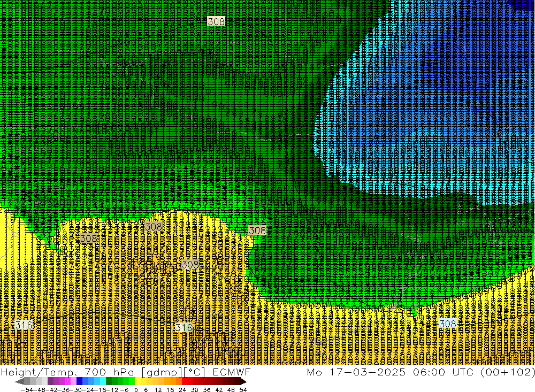Click the 'Mo 17-03-2025' date text
Image resolution: width=535 pixels, height=392 pixels.
[x=356, y=372]
